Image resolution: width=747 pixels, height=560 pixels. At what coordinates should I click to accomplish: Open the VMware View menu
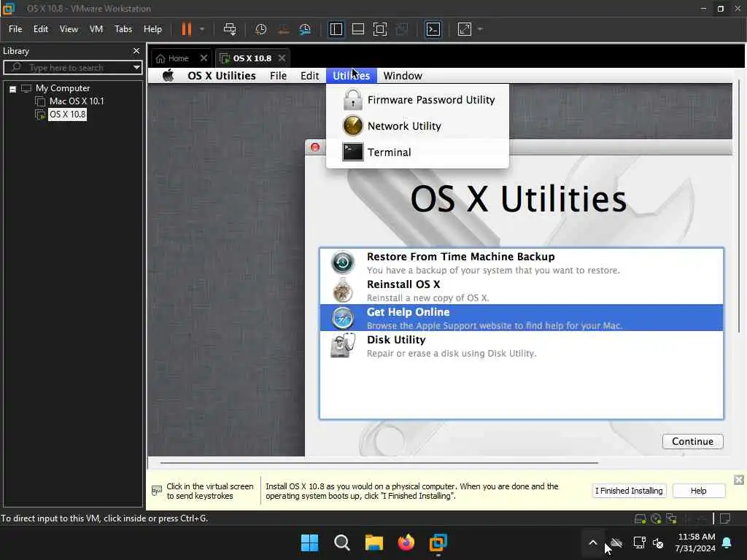coord(69,29)
